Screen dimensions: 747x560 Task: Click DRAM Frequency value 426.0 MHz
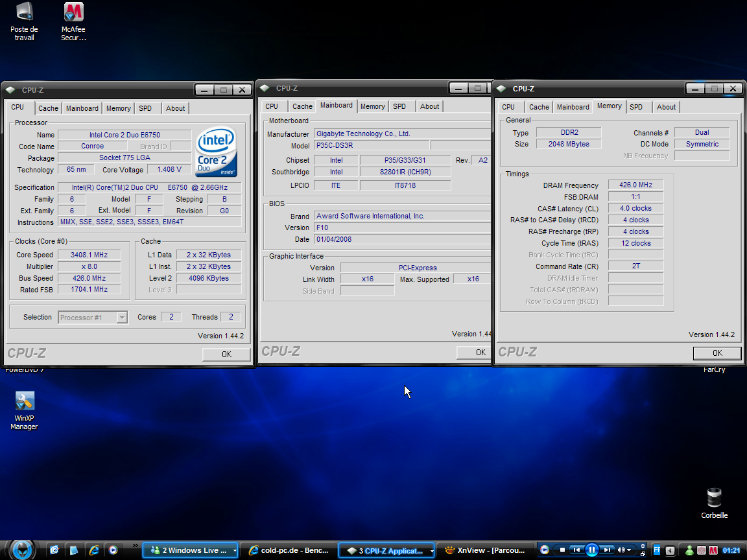pyautogui.click(x=635, y=185)
